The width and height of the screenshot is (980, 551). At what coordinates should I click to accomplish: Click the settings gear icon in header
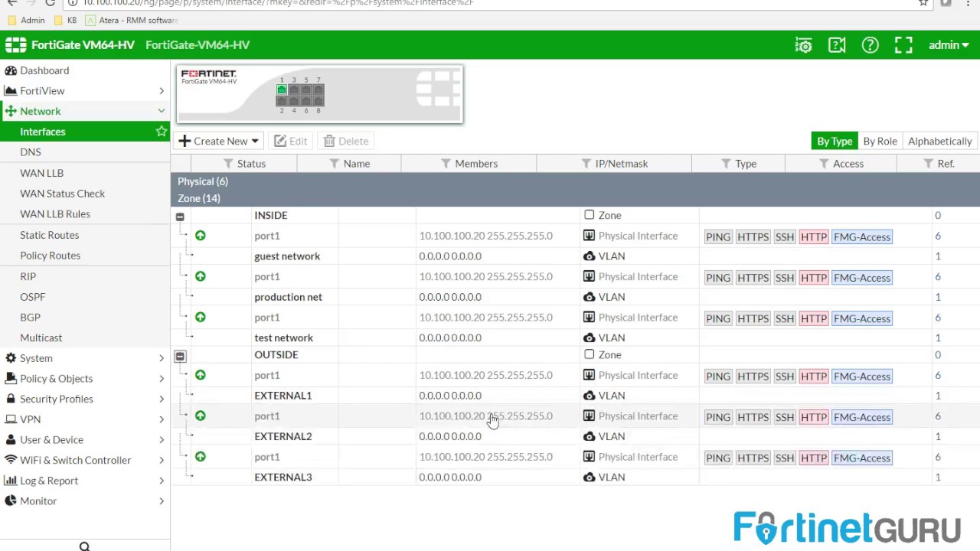click(803, 45)
